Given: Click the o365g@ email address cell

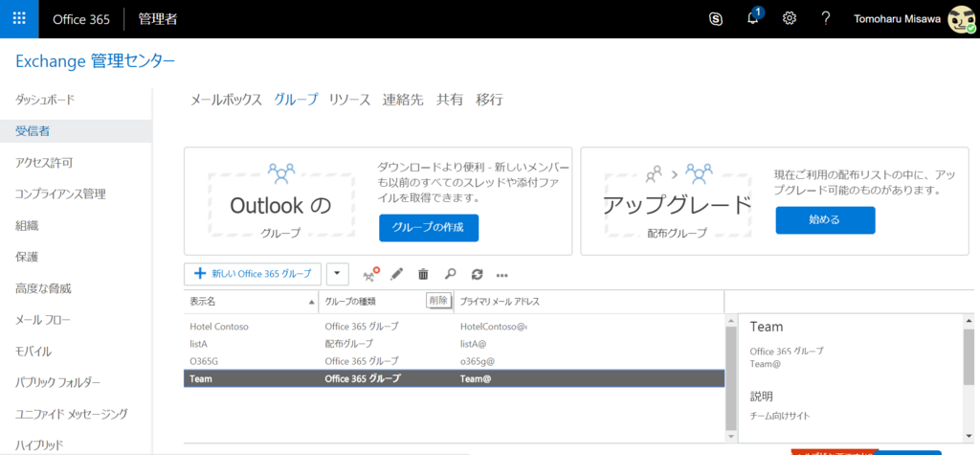Looking at the screenshot, I should [x=477, y=361].
